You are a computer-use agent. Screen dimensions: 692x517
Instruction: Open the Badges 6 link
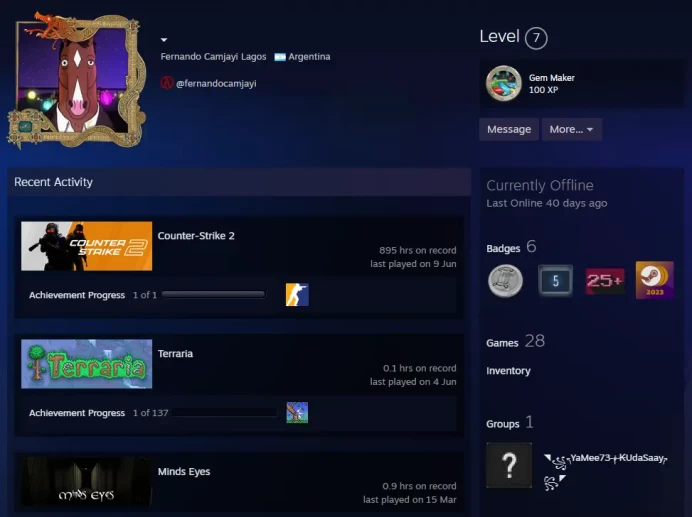[x=511, y=247]
